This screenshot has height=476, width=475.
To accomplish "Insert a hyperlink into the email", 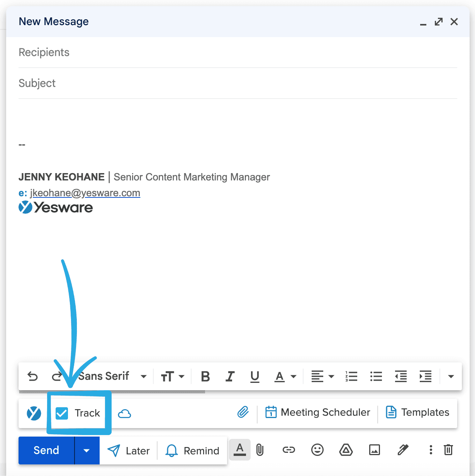I will coord(288,450).
